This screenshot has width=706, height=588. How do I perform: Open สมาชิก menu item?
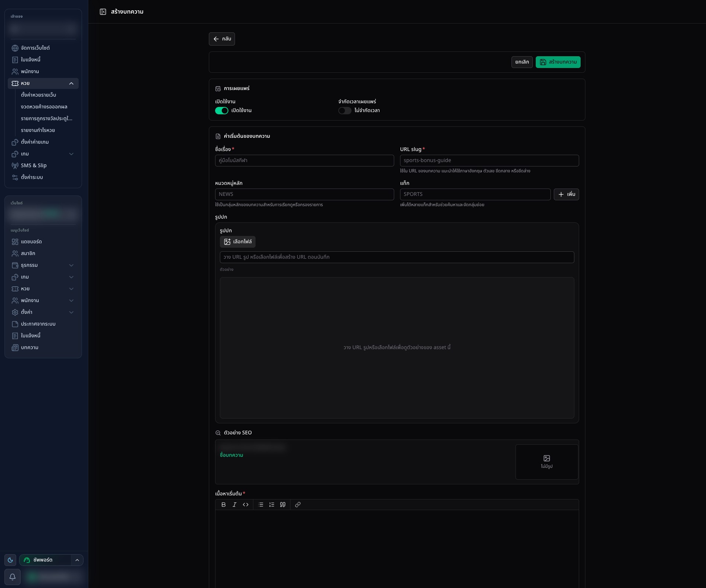(43, 254)
